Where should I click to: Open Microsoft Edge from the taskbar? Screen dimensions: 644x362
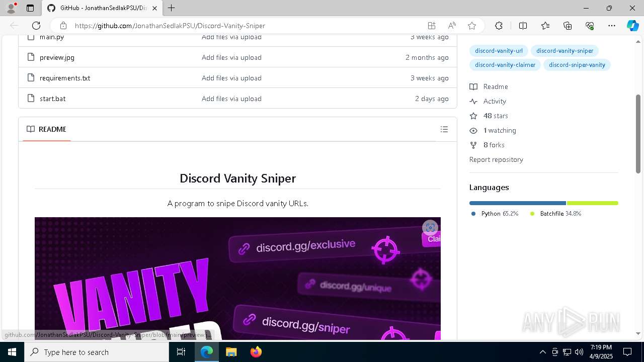click(207, 352)
